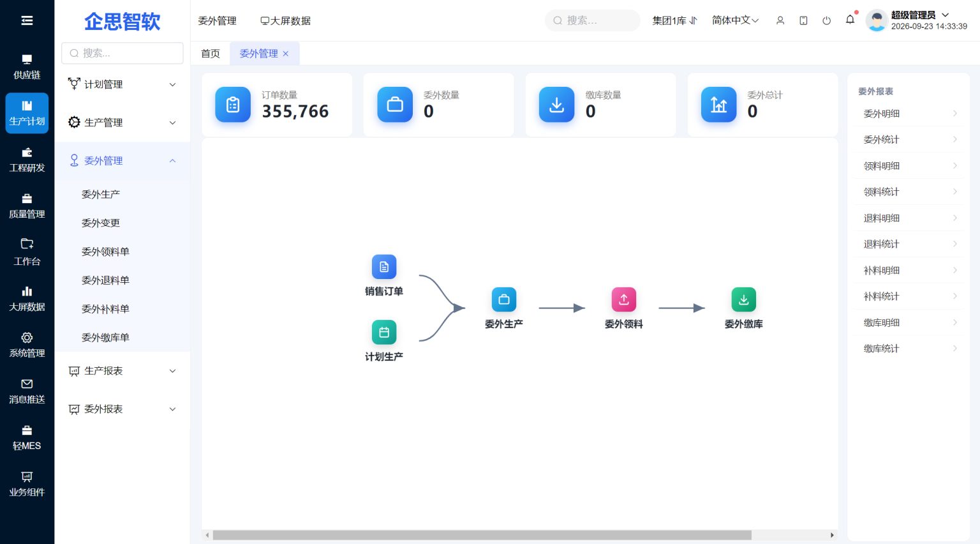The width and height of the screenshot is (980, 544).
Task: Click the 委外缴库 flow icon
Action: click(x=744, y=299)
